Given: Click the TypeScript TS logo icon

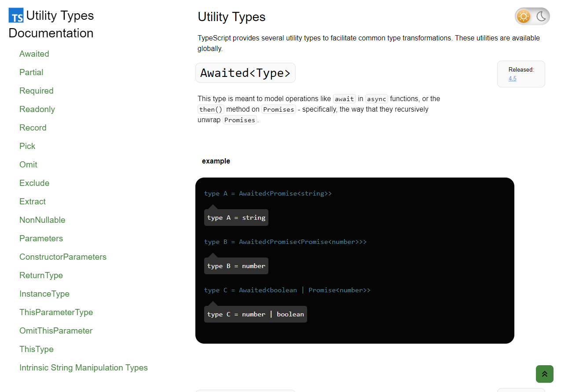Looking at the screenshot, I should (16, 15).
